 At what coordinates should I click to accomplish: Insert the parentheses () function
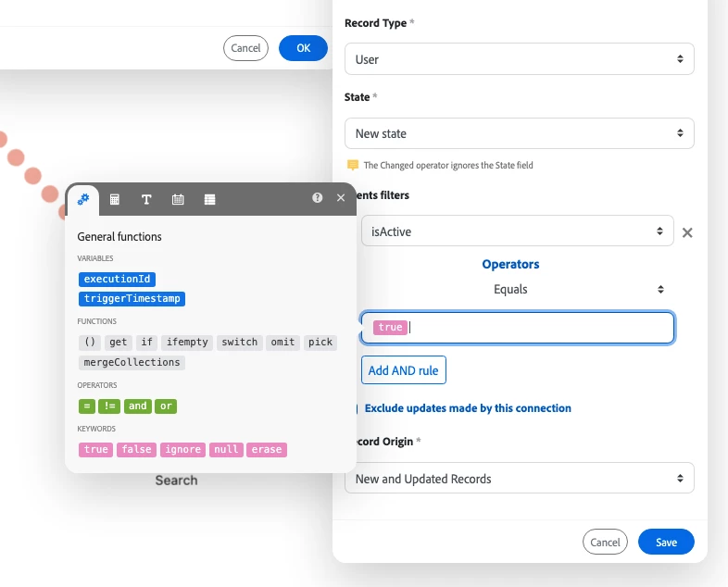click(x=90, y=343)
